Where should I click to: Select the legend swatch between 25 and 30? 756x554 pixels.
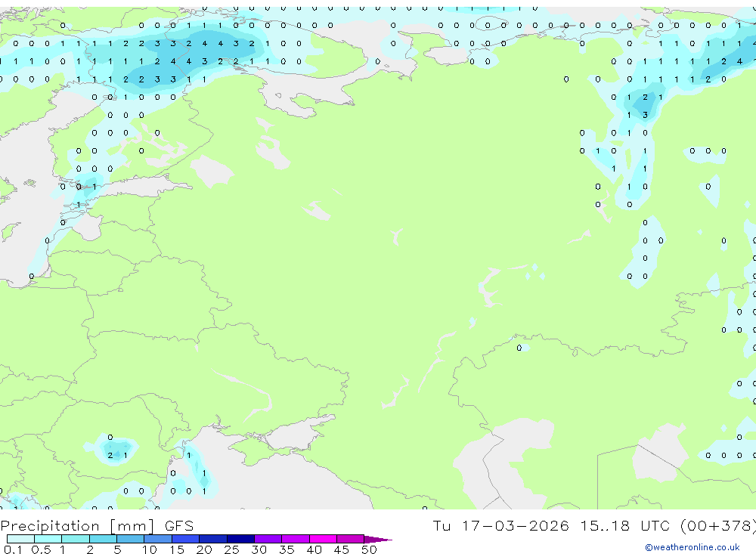point(240,539)
